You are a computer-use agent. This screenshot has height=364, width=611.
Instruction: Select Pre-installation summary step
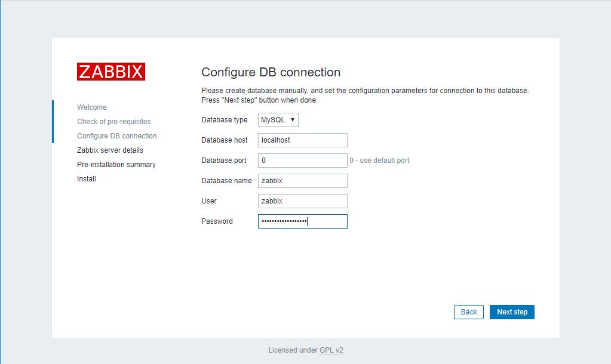coord(116,165)
